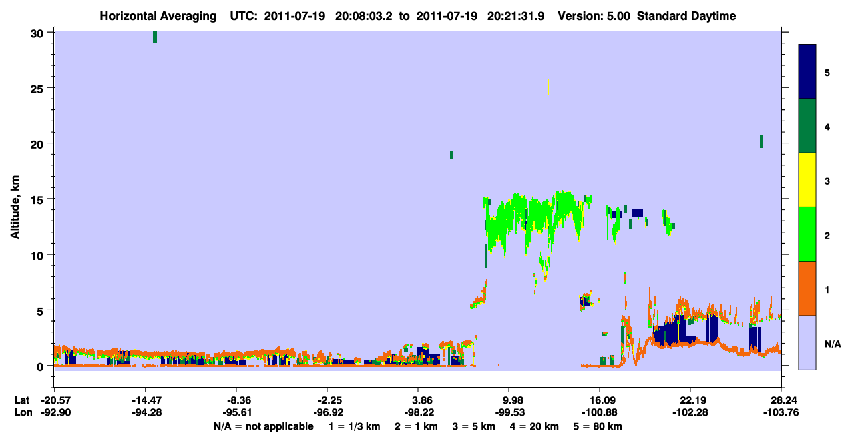Image resolution: width=868 pixels, height=445 pixels.
Task: Click the 'Lat' row label
Action: coord(22,400)
